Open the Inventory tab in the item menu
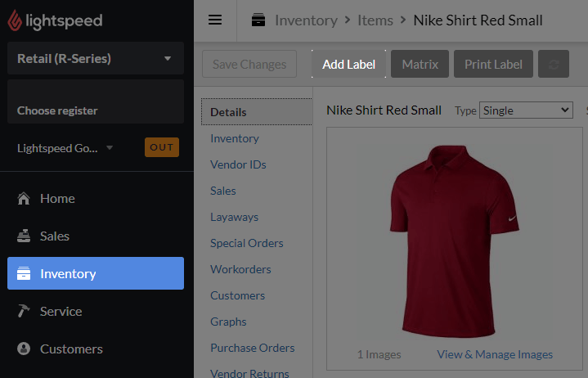 coord(235,138)
